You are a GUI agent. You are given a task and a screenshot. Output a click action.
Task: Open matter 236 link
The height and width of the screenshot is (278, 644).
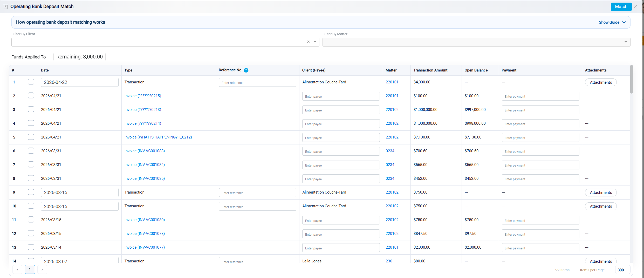click(x=389, y=261)
